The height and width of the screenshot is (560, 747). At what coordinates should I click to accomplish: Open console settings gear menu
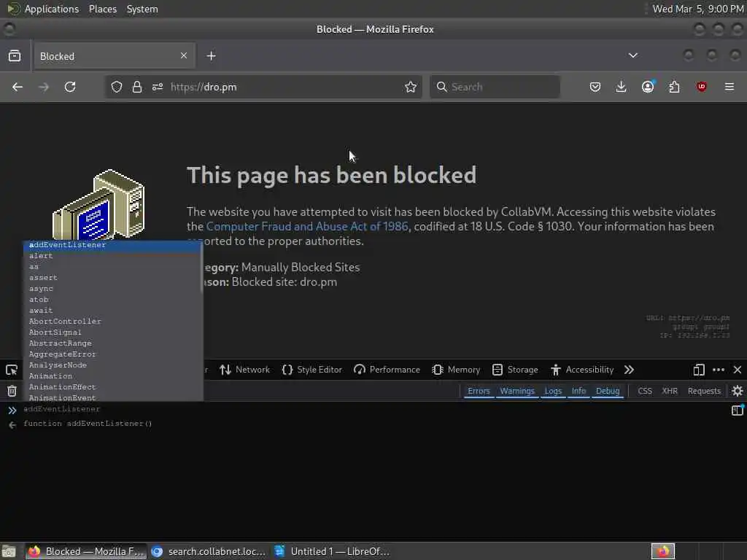coord(738,391)
